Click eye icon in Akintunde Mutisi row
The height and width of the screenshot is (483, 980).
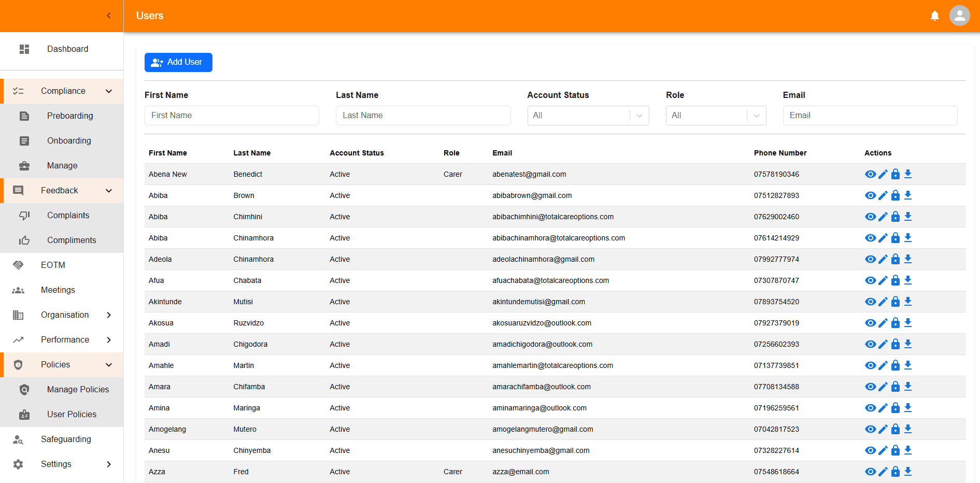(871, 302)
